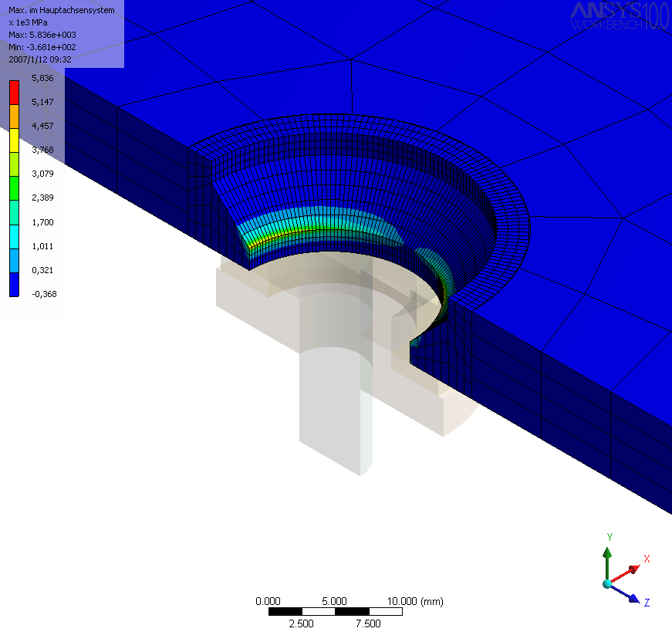
Task: Select the dark blue bottom legend band
Action: click(x=15, y=282)
